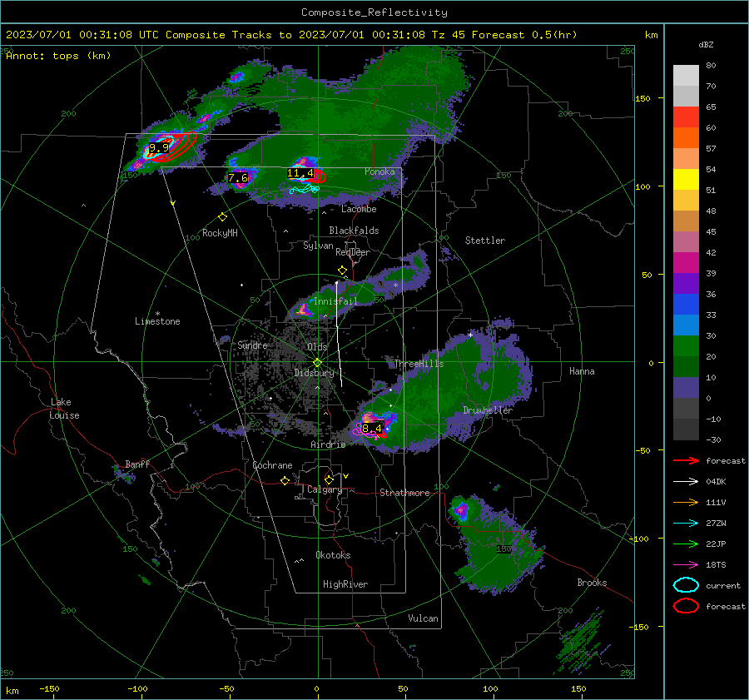Select the 9.9 storm top label
This screenshot has width=749, height=700.
tap(159, 147)
